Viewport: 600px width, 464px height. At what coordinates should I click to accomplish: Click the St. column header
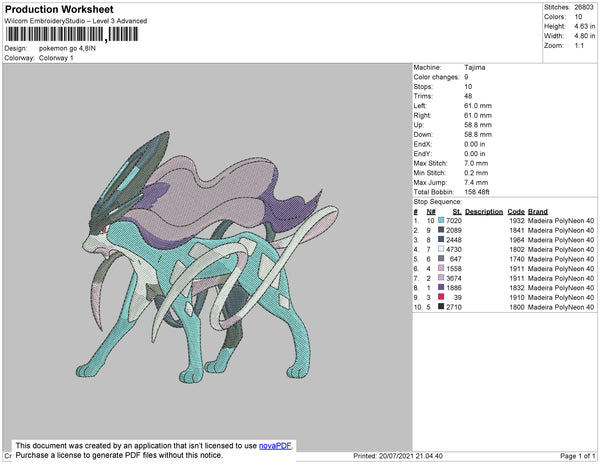[457, 212]
